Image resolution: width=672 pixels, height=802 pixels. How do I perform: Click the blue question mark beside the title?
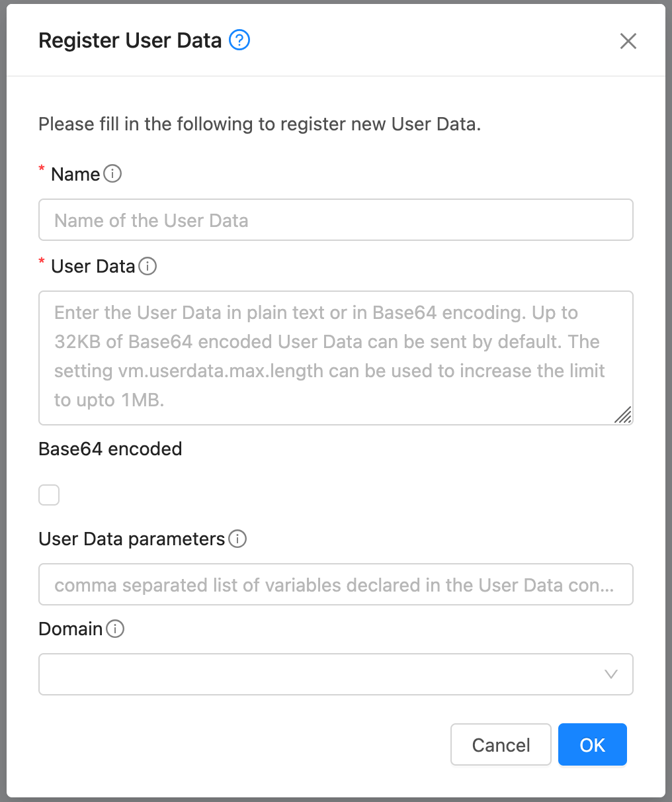pyautogui.click(x=239, y=40)
